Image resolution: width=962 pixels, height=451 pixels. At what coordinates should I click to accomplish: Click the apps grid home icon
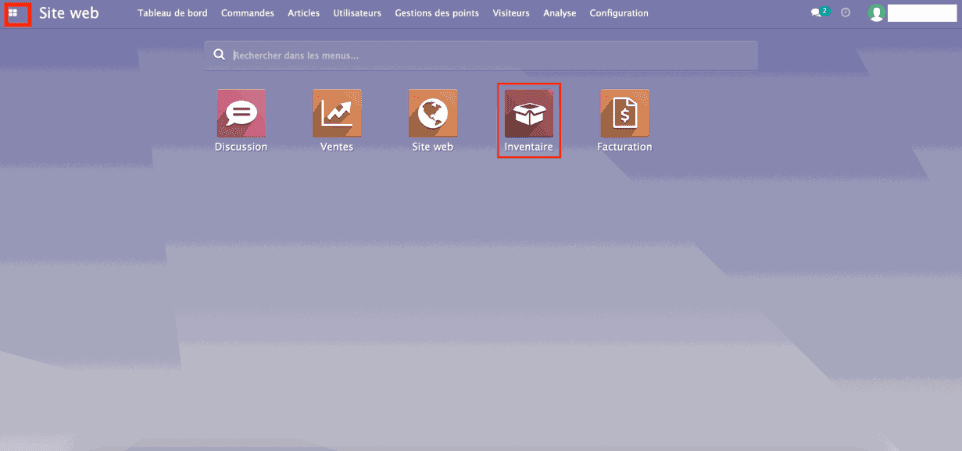[x=13, y=13]
